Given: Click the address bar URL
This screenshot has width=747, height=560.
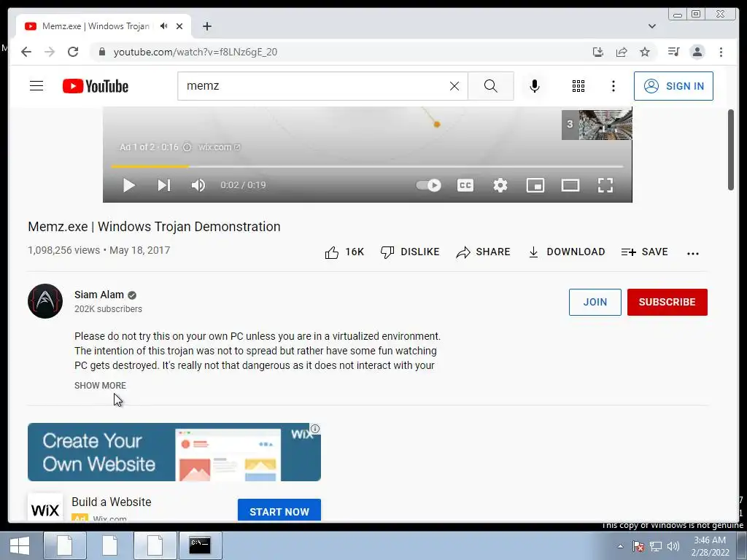Looking at the screenshot, I should click(196, 52).
